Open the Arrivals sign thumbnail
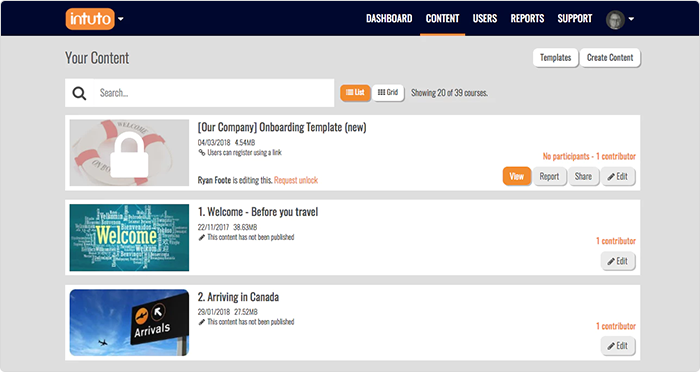The width and height of the screenshot is (700, 372). click(129, 322)
